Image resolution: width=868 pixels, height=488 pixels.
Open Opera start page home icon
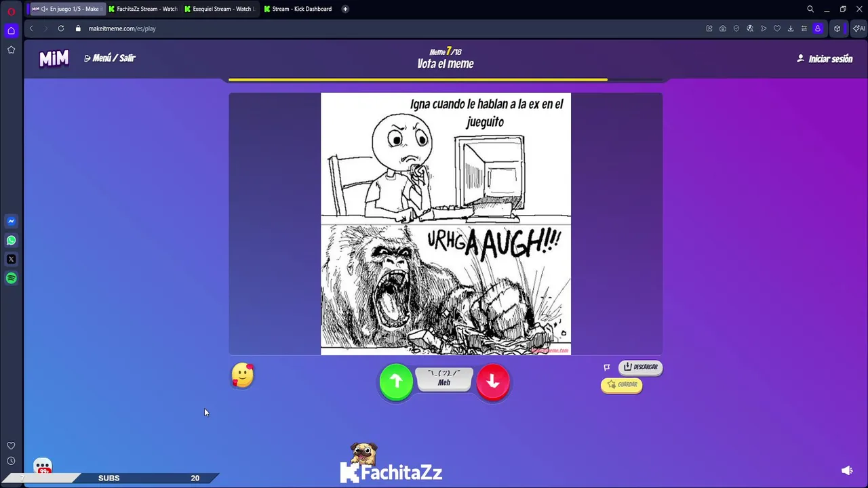[11, 30]
